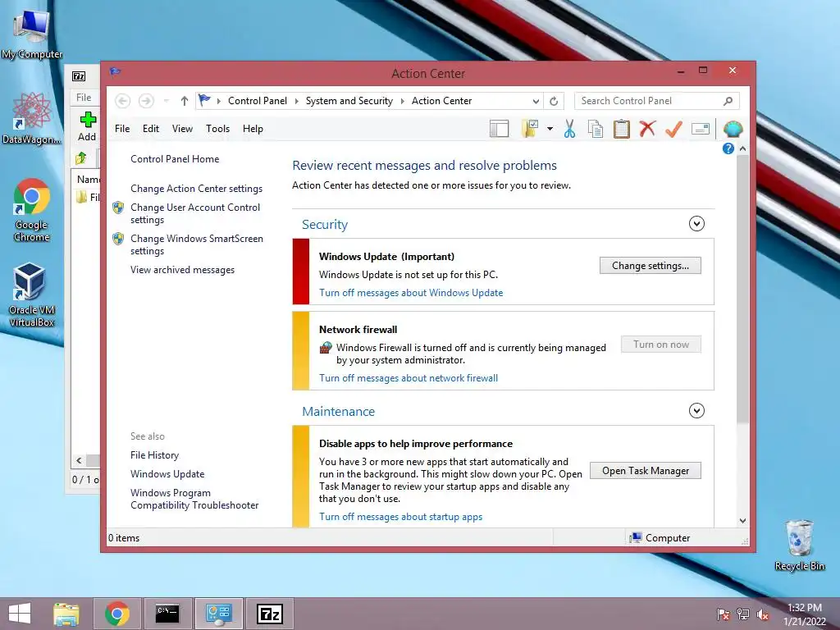
Task: Open Chrome from the taskbar
Action: (117, 614)
